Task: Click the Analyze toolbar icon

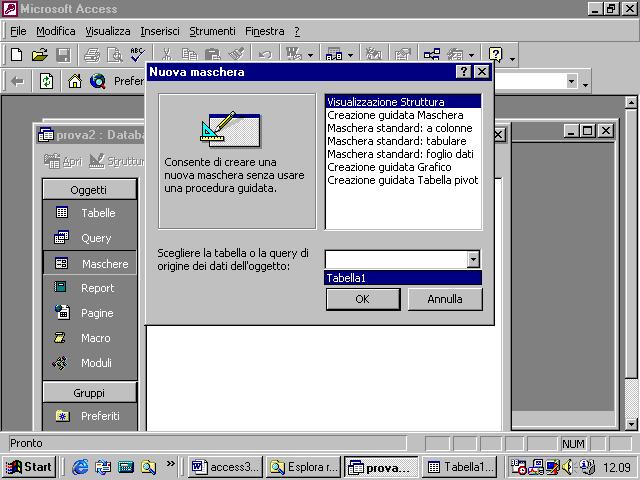Action: click(x=334, y=55)
